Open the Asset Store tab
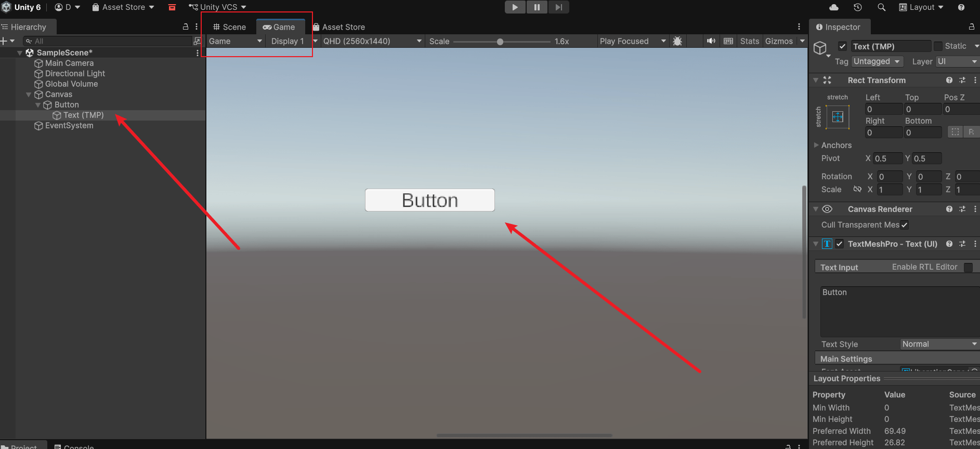Screen dimensions: 980x449 [339, 27]
